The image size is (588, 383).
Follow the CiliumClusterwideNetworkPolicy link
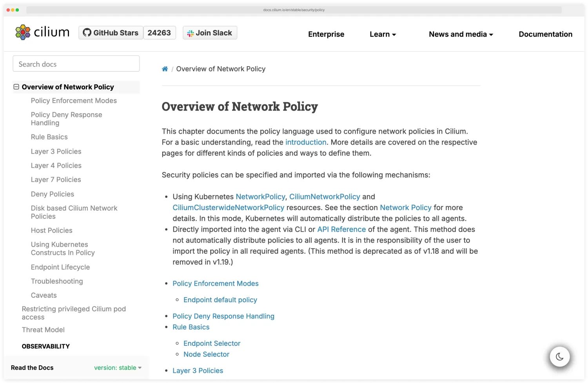coord(229,208)
